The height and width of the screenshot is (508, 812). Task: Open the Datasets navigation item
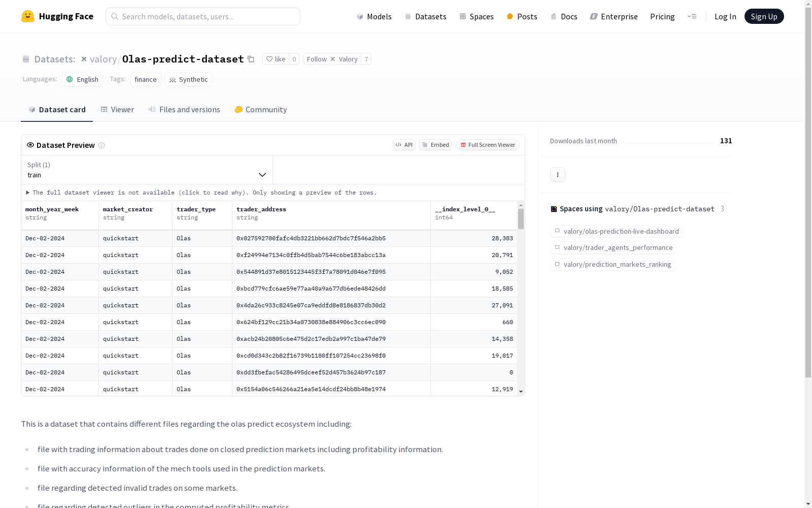(x=425, y=16)
